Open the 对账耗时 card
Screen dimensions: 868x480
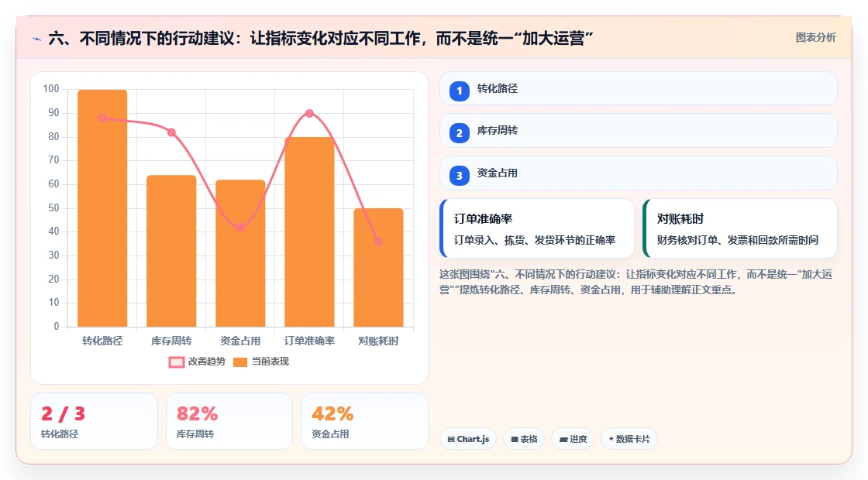click(740, 228)
